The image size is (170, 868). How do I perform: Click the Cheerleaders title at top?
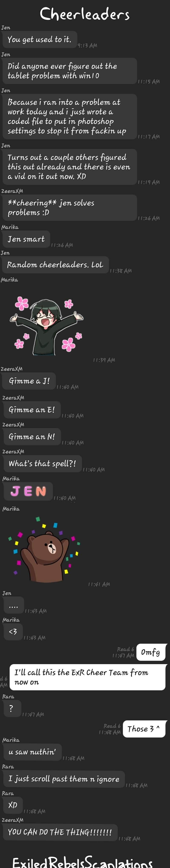pos(85,14)
